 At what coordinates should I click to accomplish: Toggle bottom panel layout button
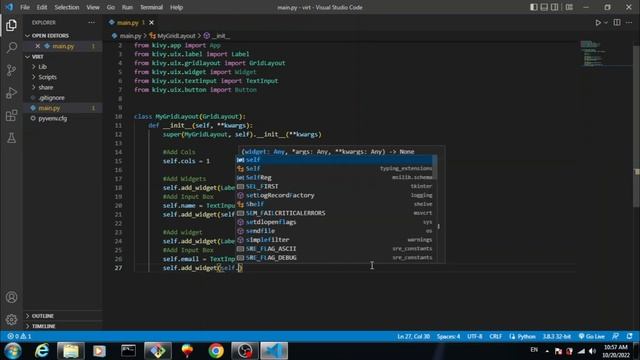coord(544,7)
